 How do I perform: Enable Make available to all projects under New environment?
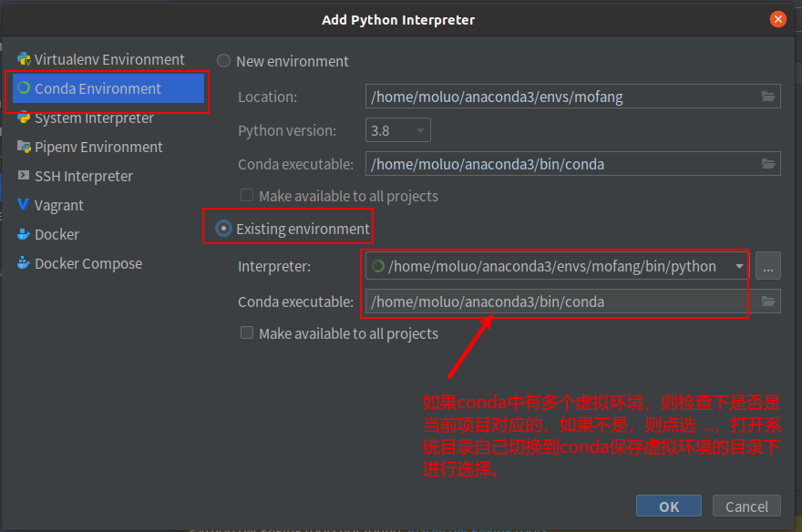tap(247, 196)
